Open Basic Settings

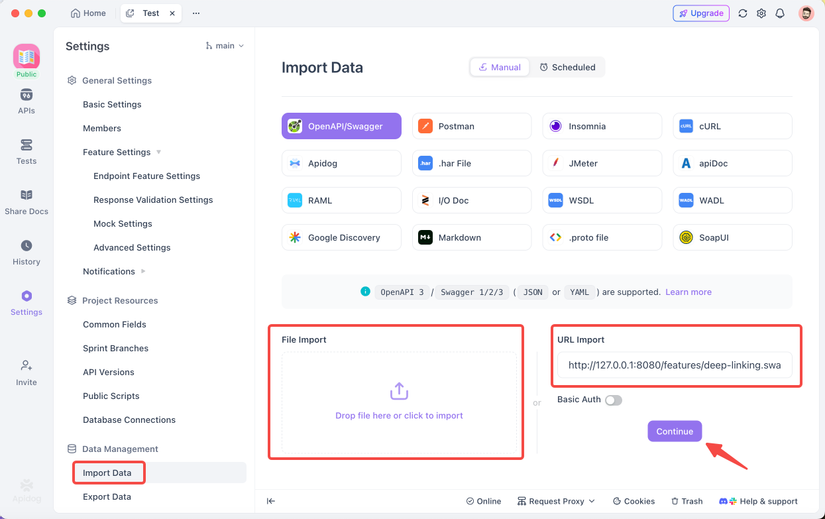click(112, 104)
